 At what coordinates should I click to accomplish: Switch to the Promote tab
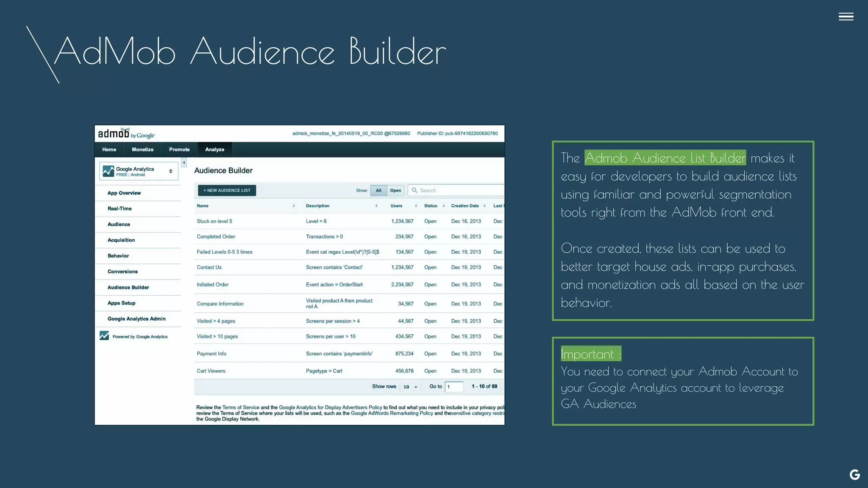pos(179,150)
